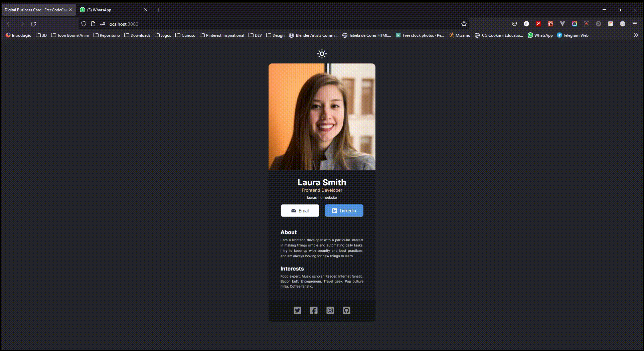Open the Instagram icon in card footer
The height and width of the screenshot is (351, 644).
(x=330, y=311)
